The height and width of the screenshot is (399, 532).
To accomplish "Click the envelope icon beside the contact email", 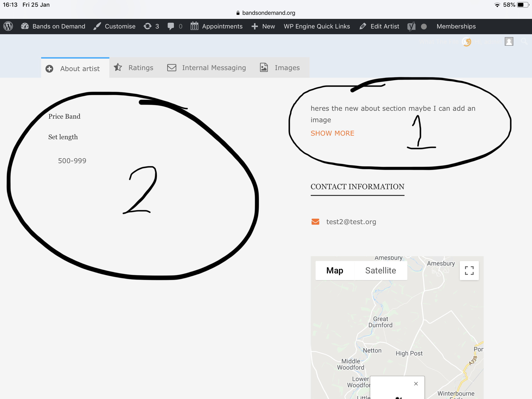I will coord(315,222).
